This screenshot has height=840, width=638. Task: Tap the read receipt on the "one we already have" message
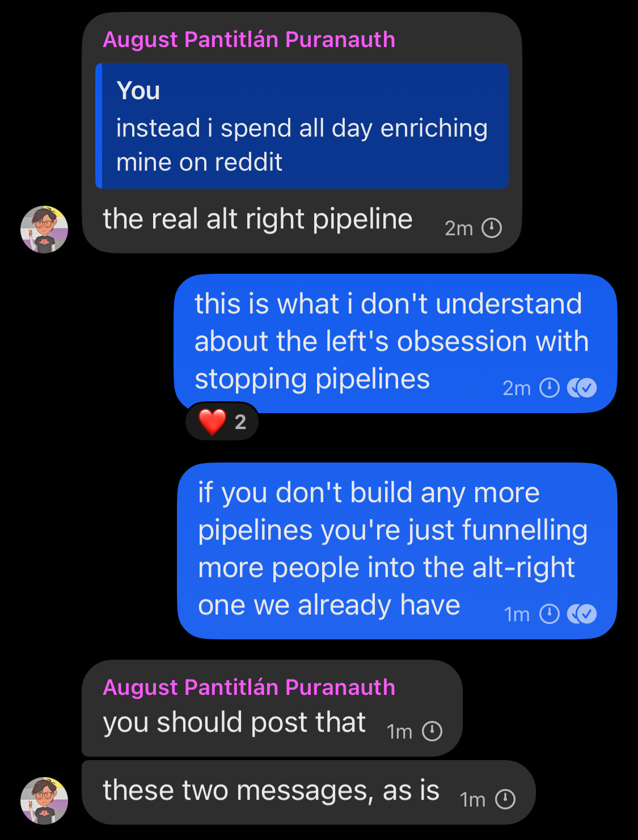pos(582,614)
